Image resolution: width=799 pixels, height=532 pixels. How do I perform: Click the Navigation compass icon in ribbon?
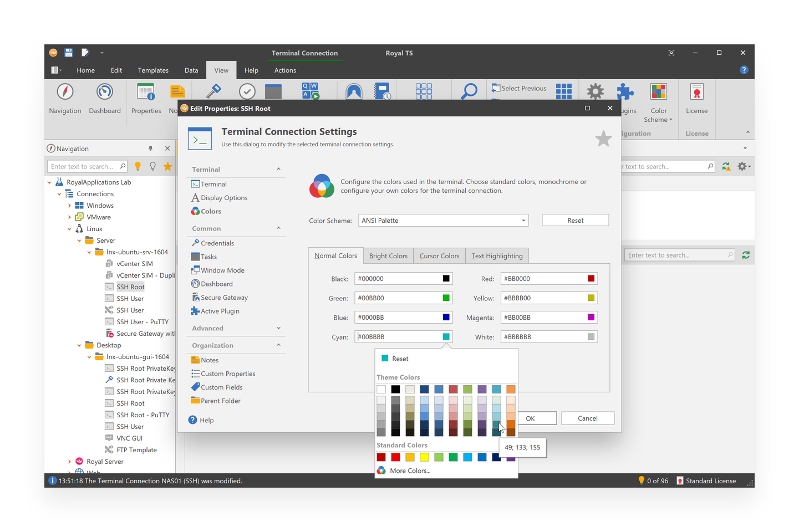(65, 92)
